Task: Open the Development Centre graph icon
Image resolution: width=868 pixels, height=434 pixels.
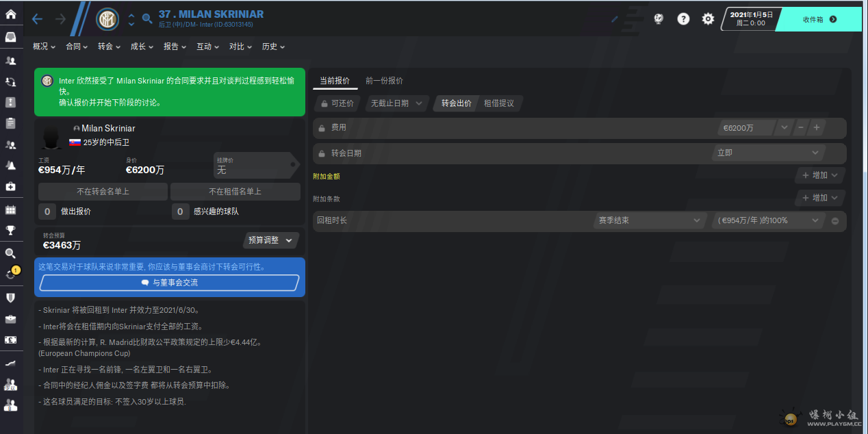Action: pyautogui.click(x=10, y=363)
